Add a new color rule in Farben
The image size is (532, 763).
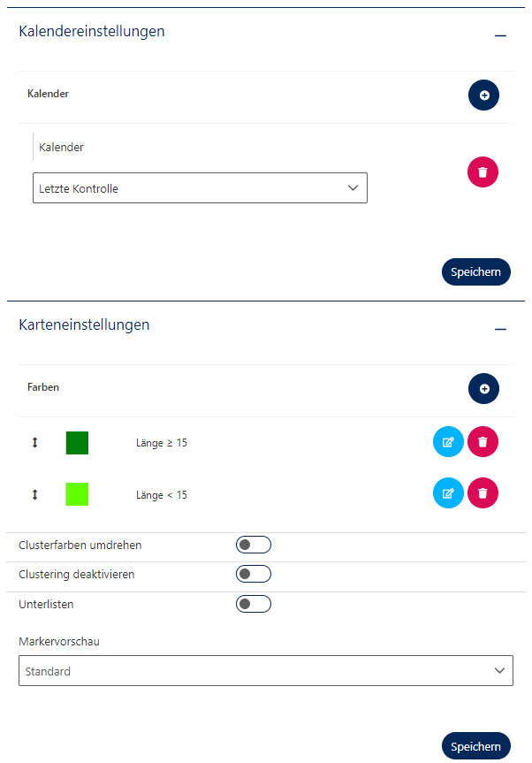(483, 388)
